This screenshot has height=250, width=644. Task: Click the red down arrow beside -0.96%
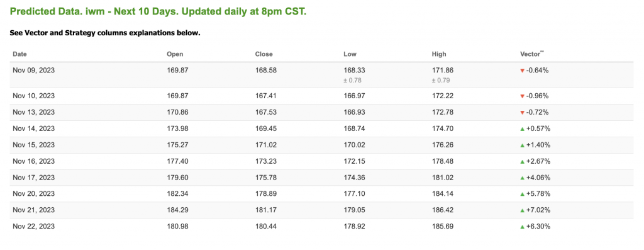click(x=522, y=96)
